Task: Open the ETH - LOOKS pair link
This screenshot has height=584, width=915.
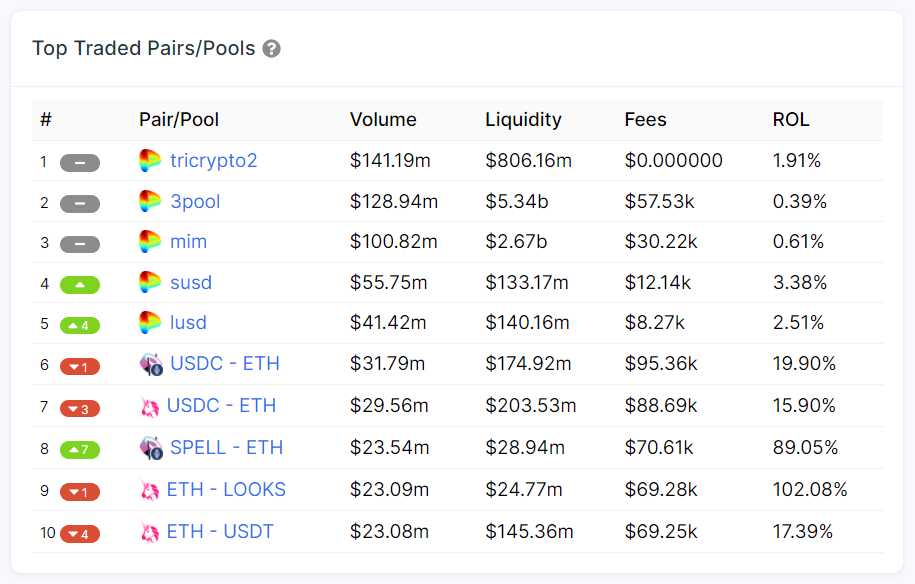Action: point(226,489)
